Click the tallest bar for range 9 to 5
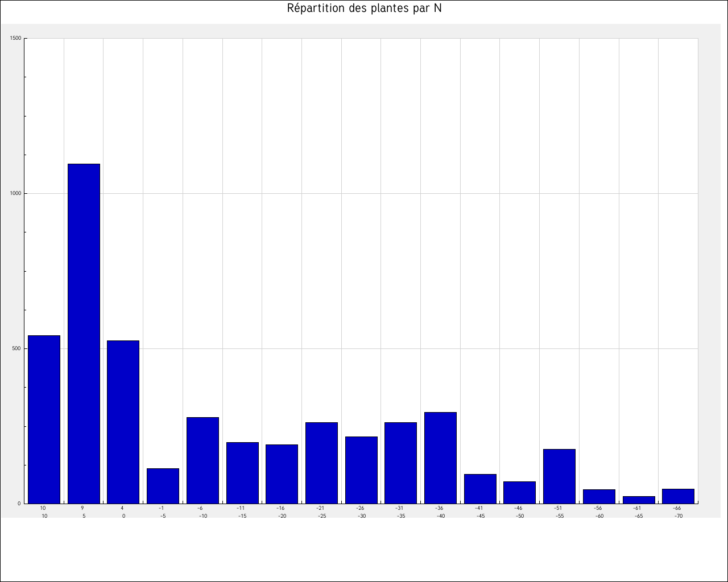728x582 pixels. pos(84,334)
